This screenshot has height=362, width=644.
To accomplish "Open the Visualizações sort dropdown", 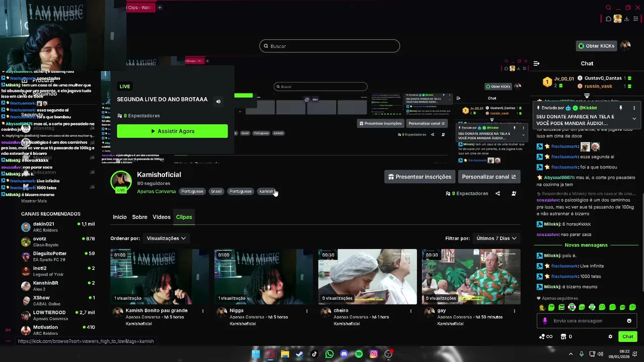I will pos(166,238).
